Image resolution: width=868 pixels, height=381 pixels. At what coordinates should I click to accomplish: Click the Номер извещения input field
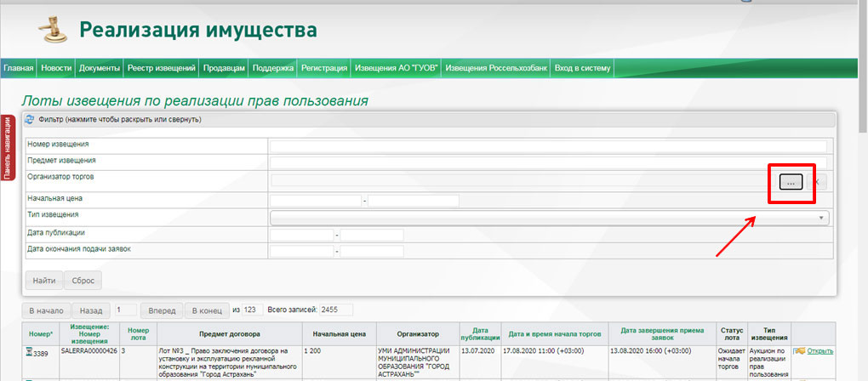547,145
